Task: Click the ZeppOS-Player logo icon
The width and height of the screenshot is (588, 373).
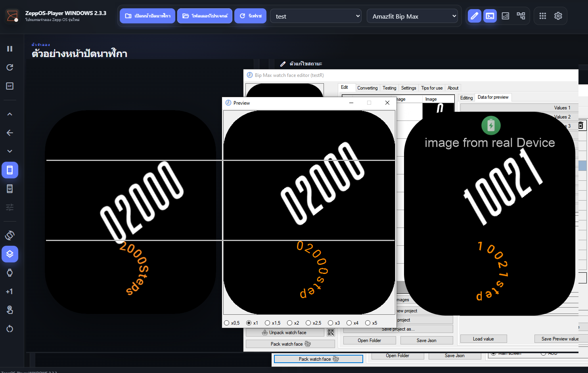Action: pos(12,16)
